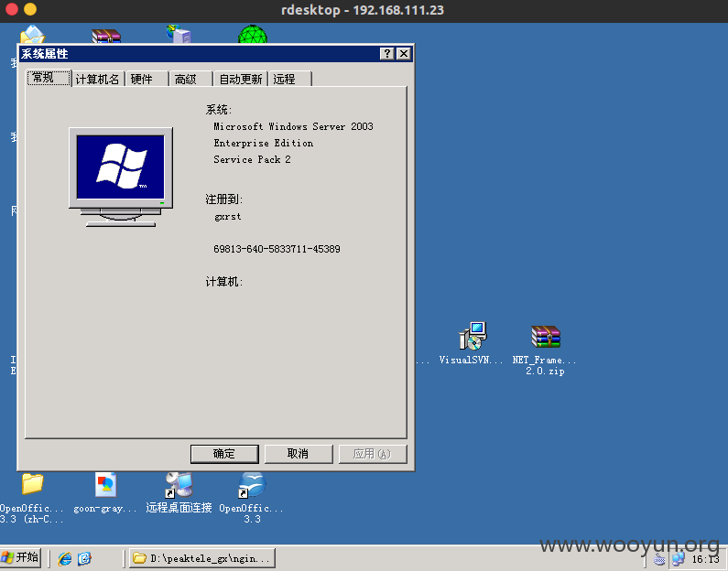This screenshot has width=728, height=571.
Task: Select the 常规 tab
Action: click(49, 78)
